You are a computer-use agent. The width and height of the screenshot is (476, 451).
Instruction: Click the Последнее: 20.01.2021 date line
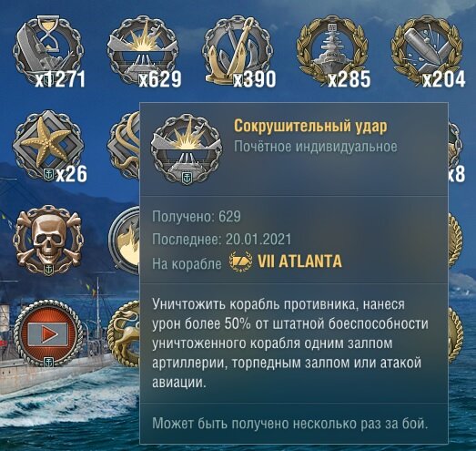(221, 240)
